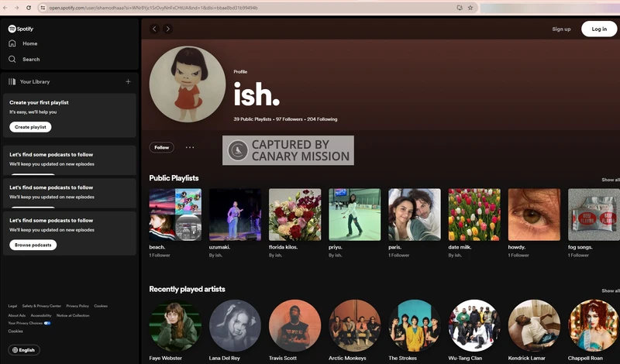Click the browser address bar URL
The image size is (620, 364).
[153, 8]
